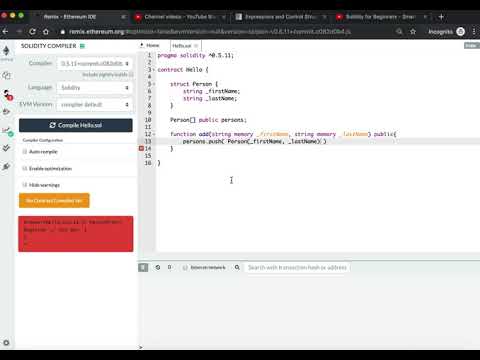Image resolution: width=480 pixels, height=360 pixels.
Task: Open the Deploy and run transactions icon
Action: point(6,112)
